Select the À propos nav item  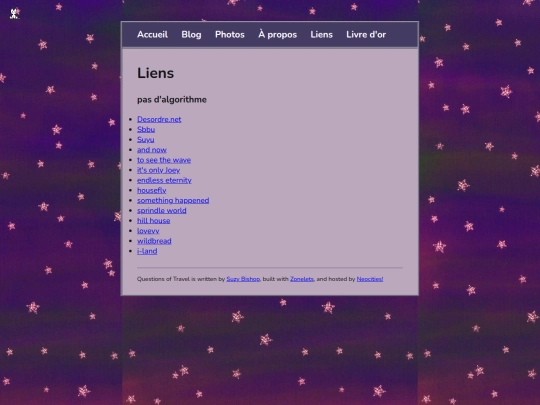tap(278, 35)
